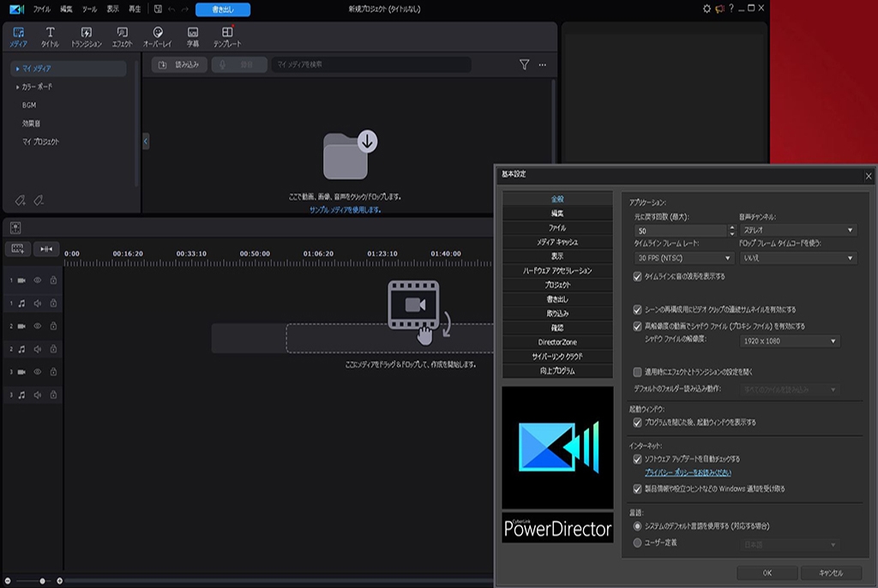
Task: Mute the audio track 1 speaker
Action: tap(38, 303)
